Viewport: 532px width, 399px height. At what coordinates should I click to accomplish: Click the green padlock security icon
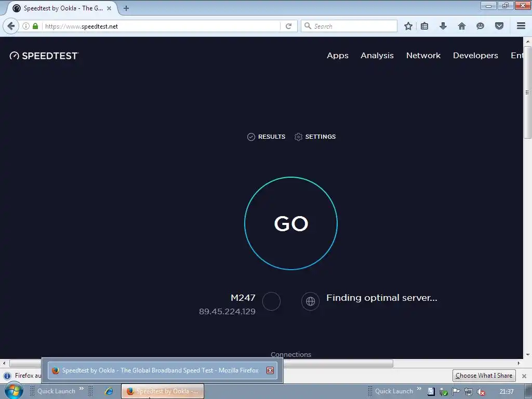(35, 26)
